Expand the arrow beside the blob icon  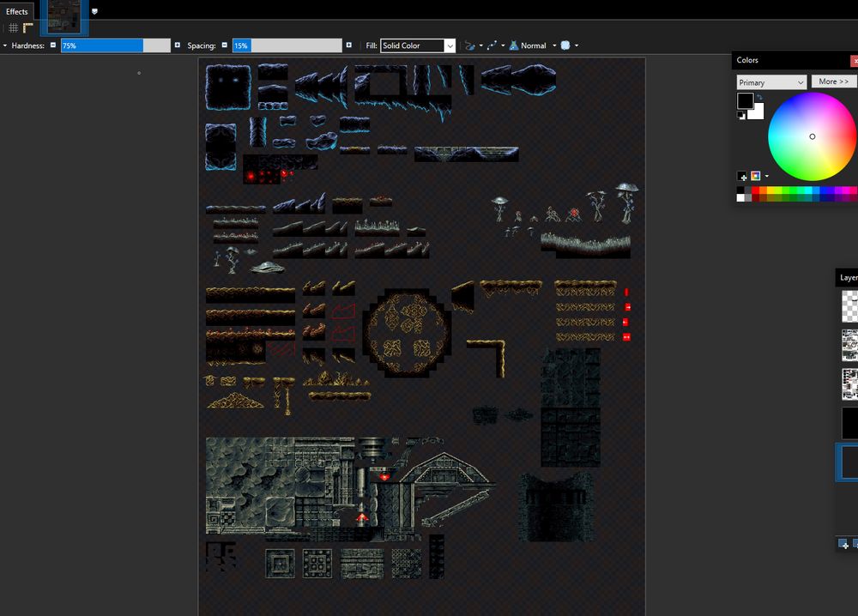577,45
